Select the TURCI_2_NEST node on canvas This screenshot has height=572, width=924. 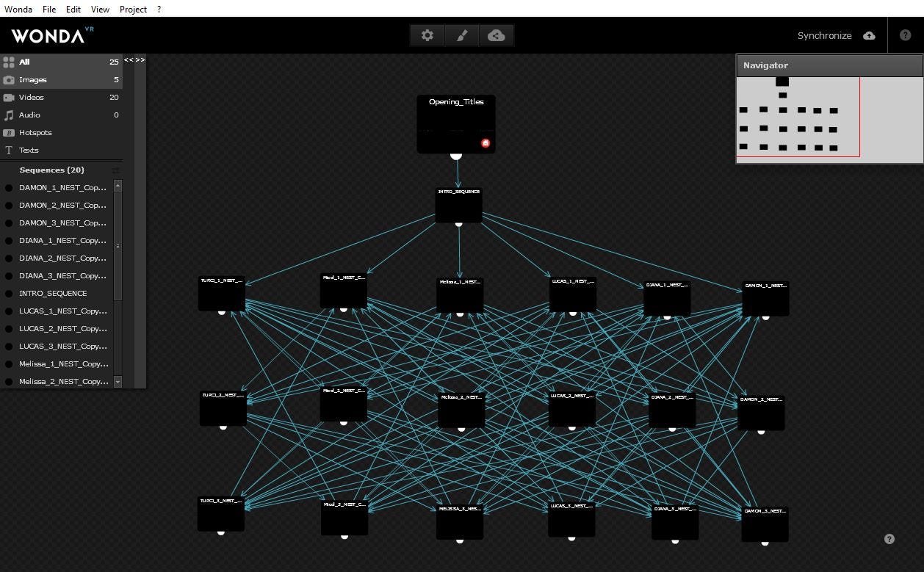pyautogui.click(x=223, y=408)
